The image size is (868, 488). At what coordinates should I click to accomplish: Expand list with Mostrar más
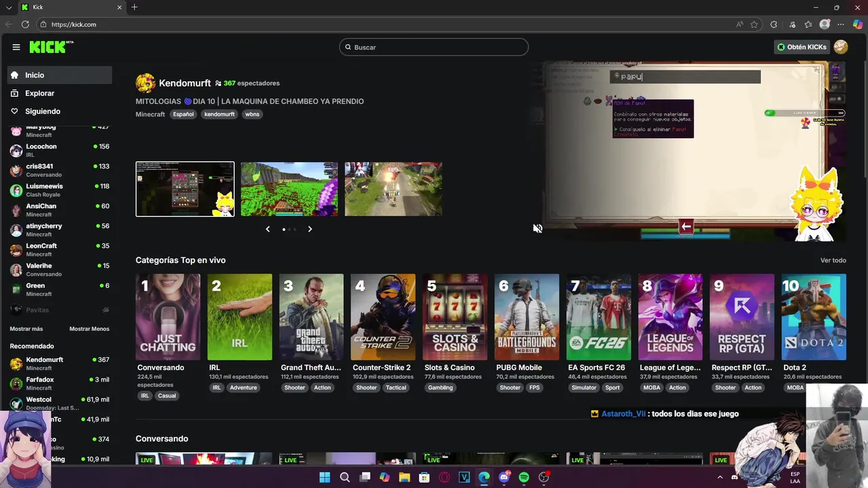pyautogui.click(x=26, y=329)
